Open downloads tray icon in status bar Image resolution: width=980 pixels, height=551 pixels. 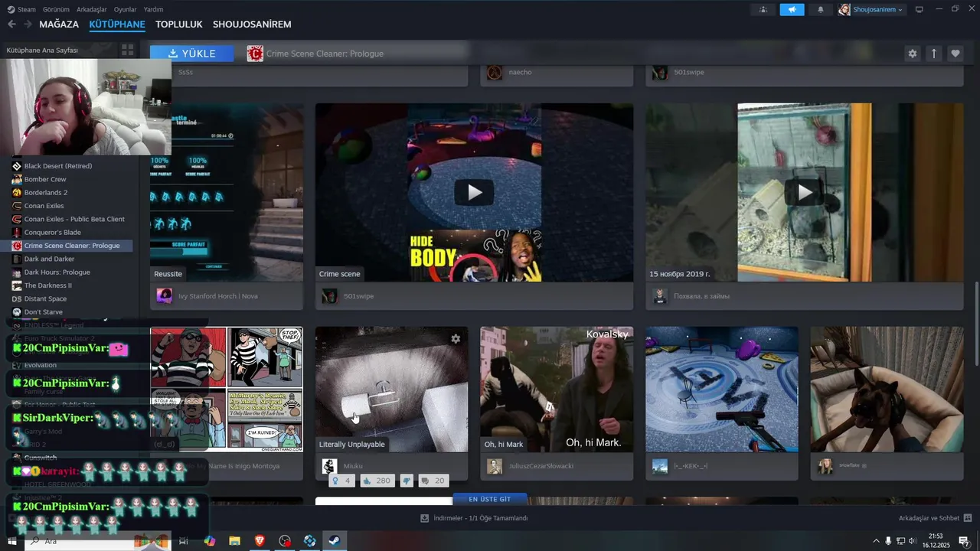coord(424,518)
